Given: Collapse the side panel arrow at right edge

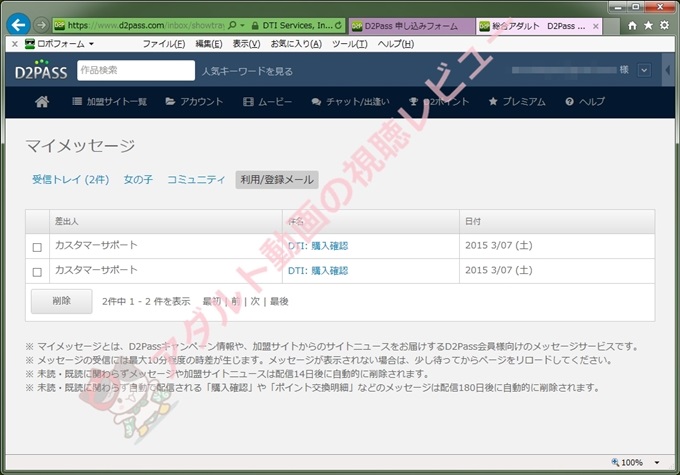Looking at the screenshot, I should click(x=667, y=70).
